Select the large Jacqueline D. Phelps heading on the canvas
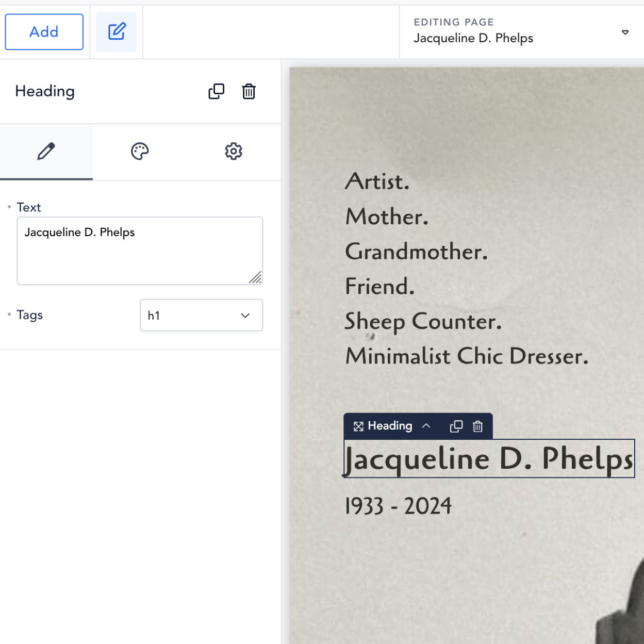 tap(488, 459)
